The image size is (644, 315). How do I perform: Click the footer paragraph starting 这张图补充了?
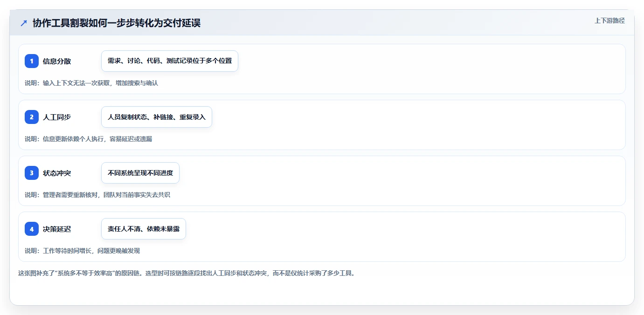tap(187, 273)
